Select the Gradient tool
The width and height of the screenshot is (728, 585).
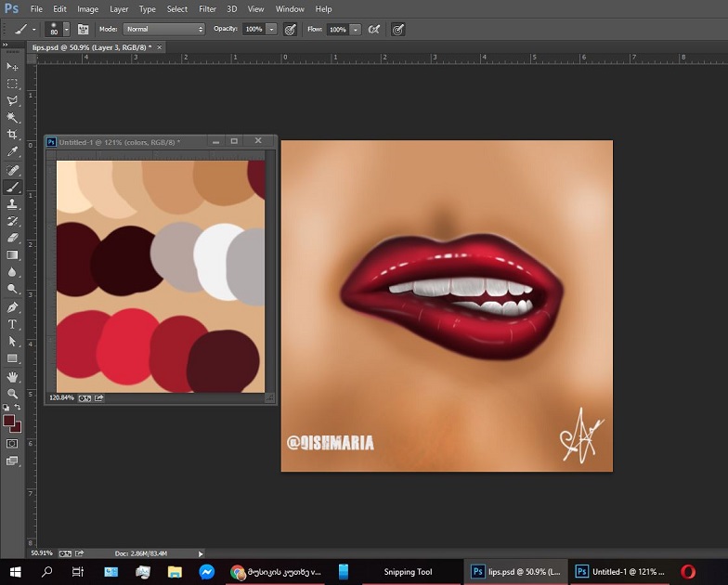(13, 254)
